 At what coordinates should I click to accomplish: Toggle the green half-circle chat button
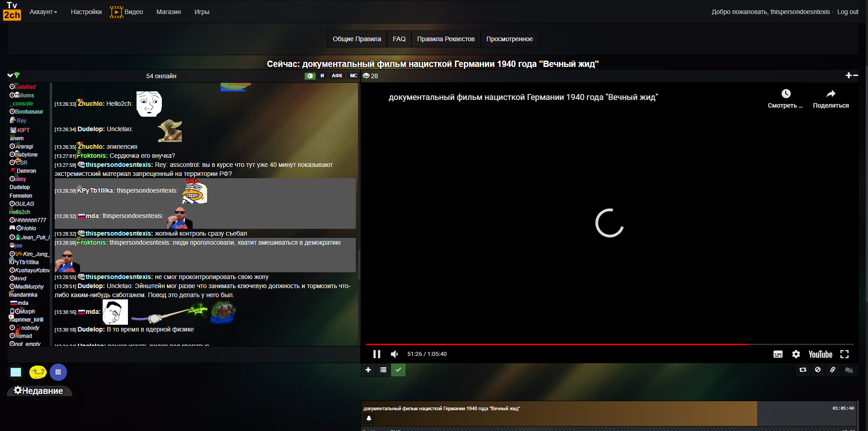310,76
